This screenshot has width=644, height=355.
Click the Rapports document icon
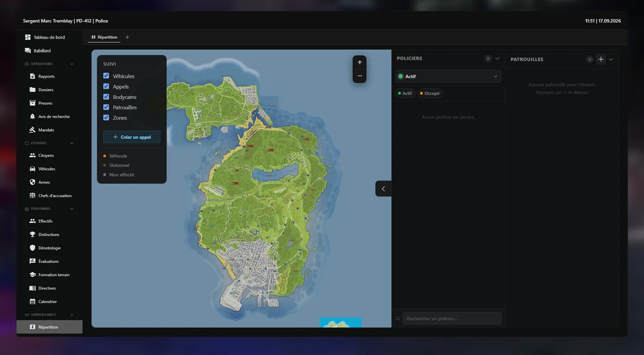point(33,76)
